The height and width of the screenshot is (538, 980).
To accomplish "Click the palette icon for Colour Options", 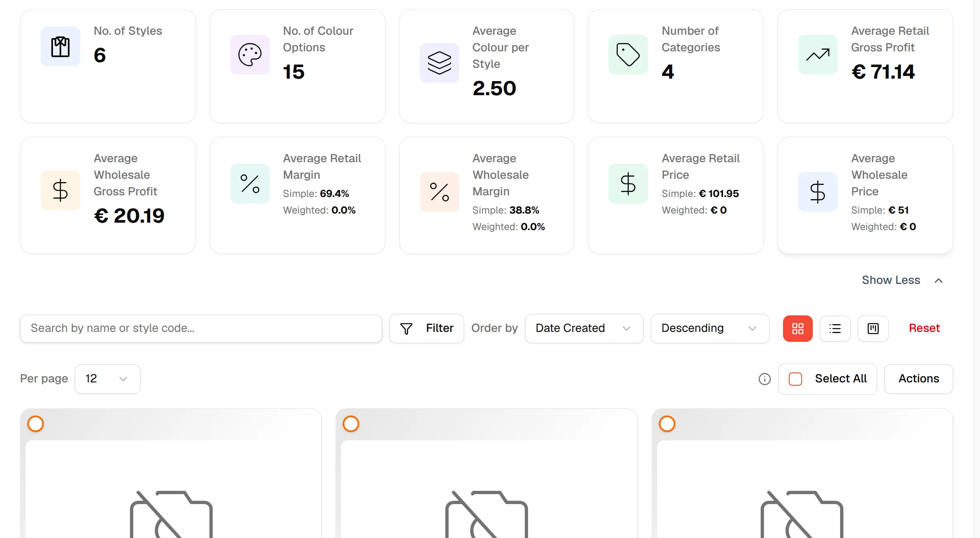I will pyautogui.click(x=250, y=55).
